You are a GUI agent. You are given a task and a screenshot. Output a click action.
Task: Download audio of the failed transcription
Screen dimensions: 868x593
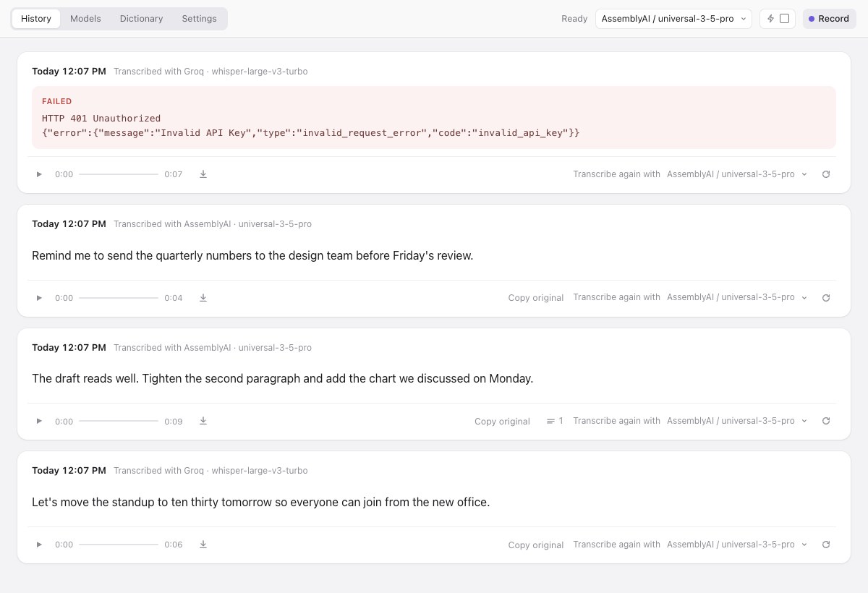(203, 174)
